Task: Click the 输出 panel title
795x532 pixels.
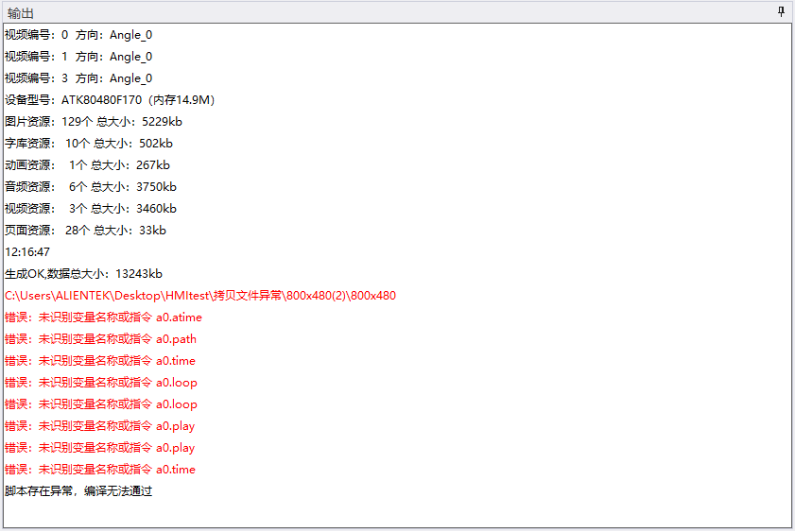Action: pos(20,13)
